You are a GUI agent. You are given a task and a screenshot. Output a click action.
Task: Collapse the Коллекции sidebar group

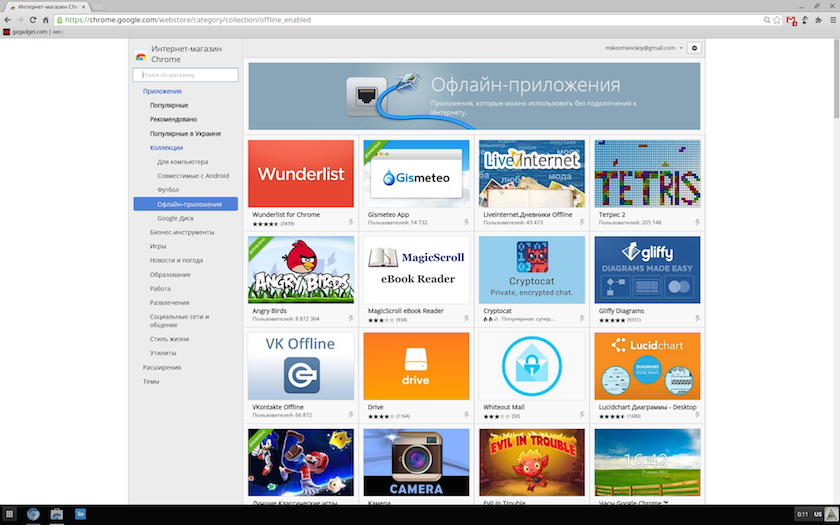click(166, 147)
